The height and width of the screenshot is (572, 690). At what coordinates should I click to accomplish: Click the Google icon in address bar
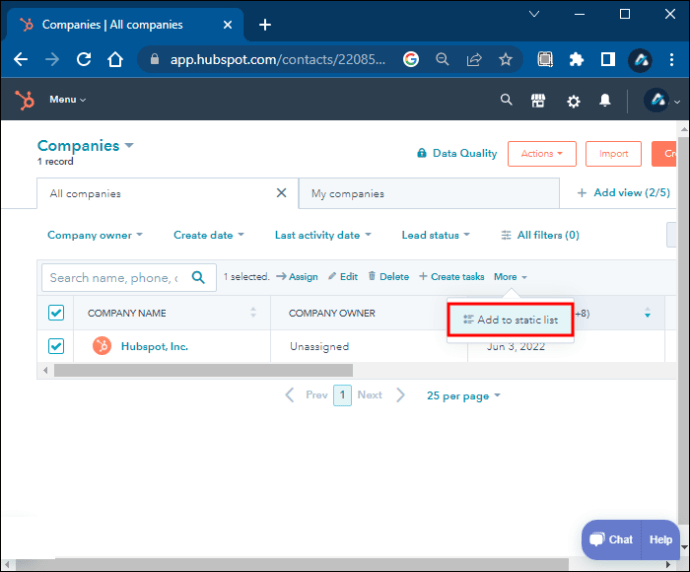coord(411,59)
